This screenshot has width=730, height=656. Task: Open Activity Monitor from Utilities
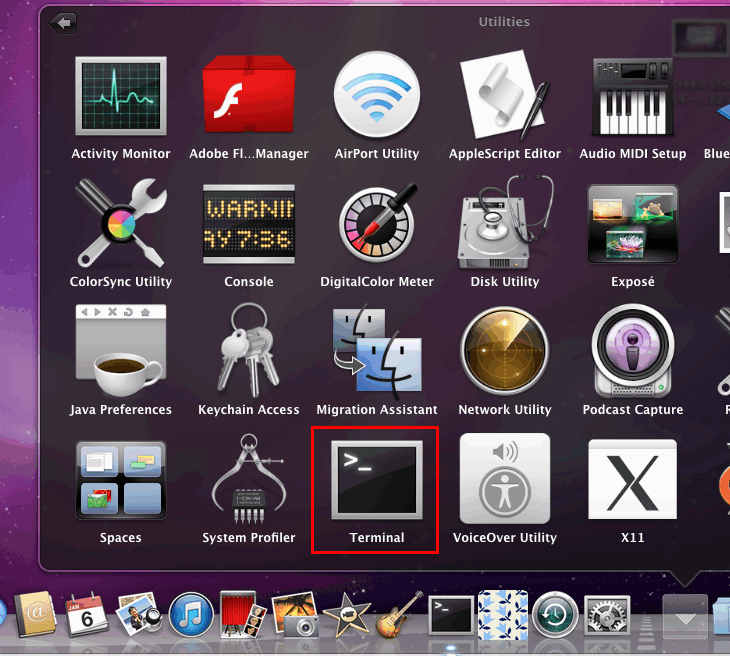click(x=121, y=96)
